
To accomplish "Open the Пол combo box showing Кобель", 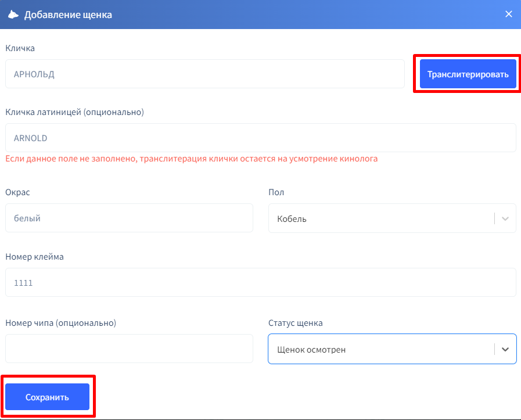I will point(380,219).
